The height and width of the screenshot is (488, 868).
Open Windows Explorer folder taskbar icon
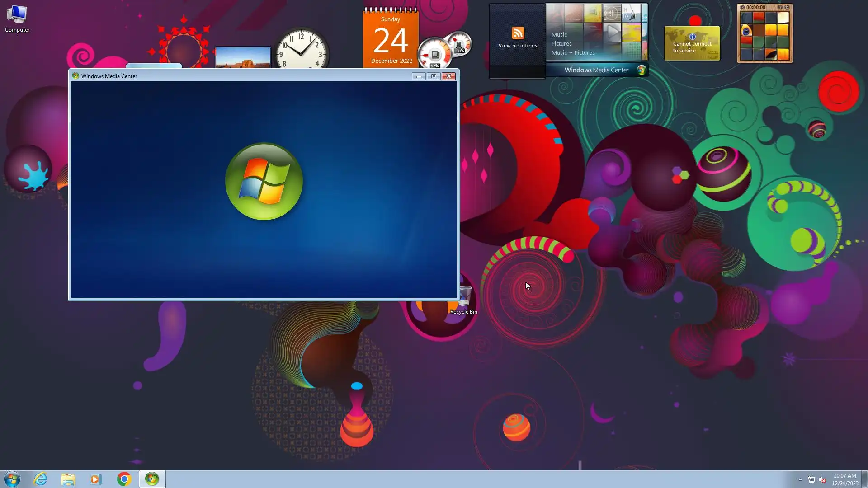tap(68, 479)
